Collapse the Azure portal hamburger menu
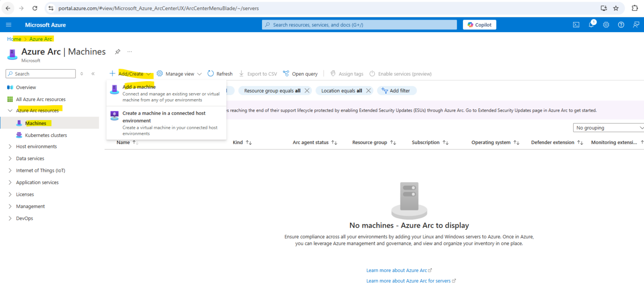Viewport: 644px width, 293px height. tap(9, 24)
